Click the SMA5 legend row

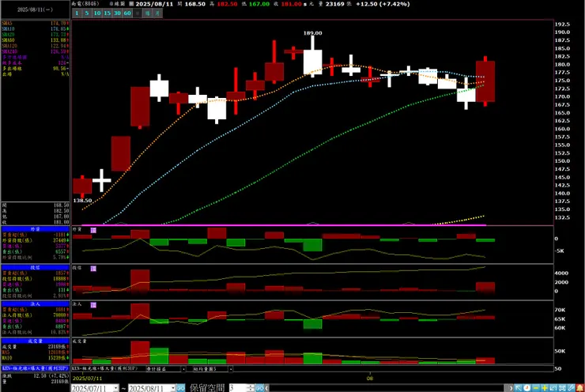coord(35,23)
